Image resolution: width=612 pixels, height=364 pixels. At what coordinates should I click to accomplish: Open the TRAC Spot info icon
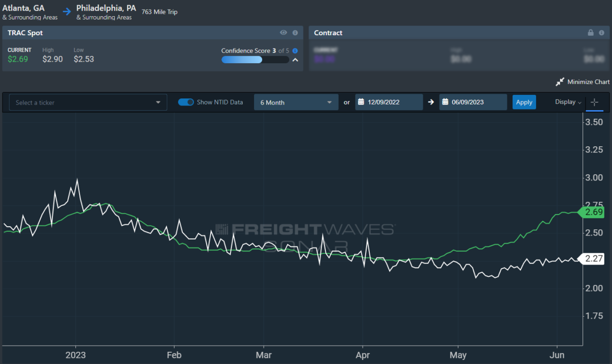point(295,33)
